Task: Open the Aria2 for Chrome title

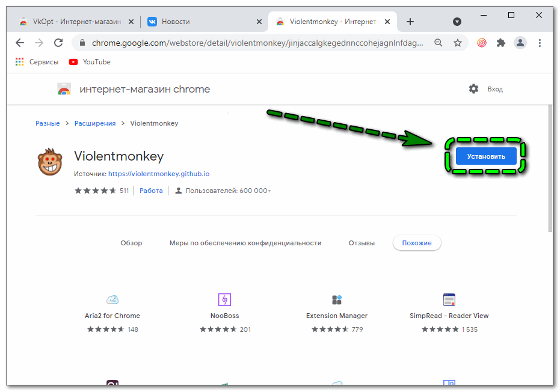Action: 112,316
